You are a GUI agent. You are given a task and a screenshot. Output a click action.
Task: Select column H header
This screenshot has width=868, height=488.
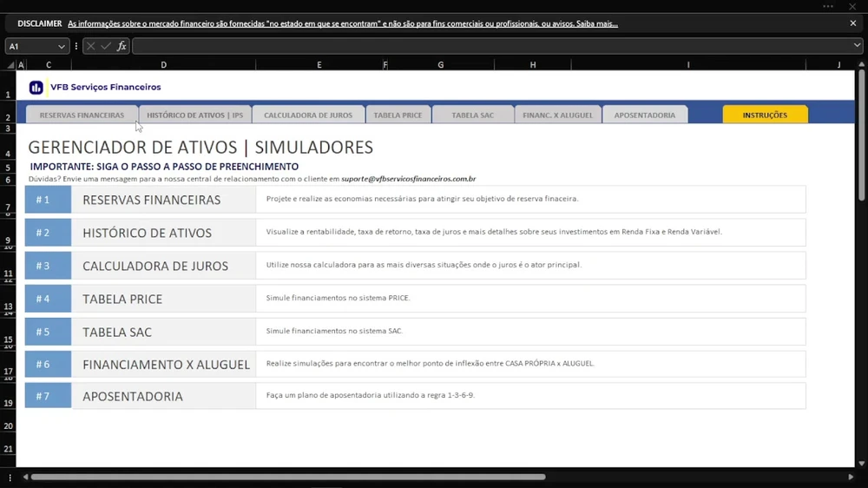(533, 65)
